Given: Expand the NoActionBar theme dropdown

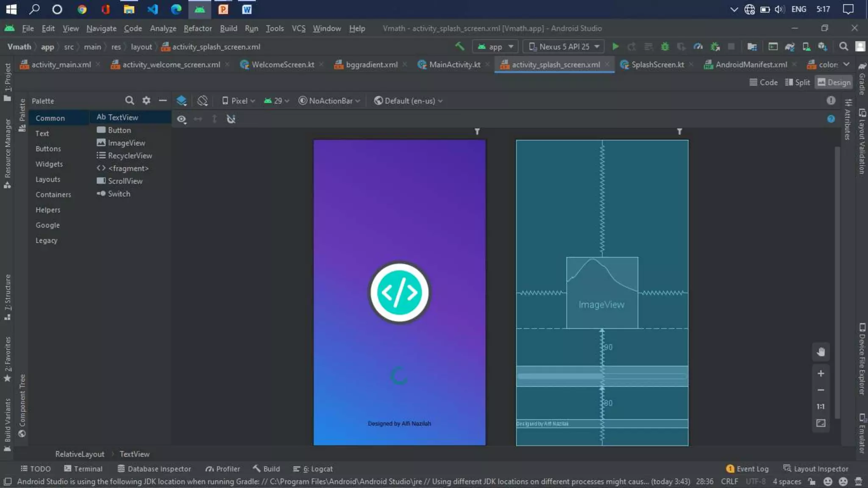Looking at the screenshot, I should click(x=329, y=101).
